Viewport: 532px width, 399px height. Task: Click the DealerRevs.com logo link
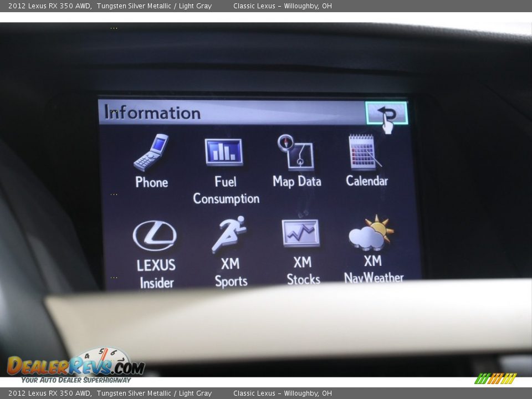pyautogui.click(x=76, y=366)
